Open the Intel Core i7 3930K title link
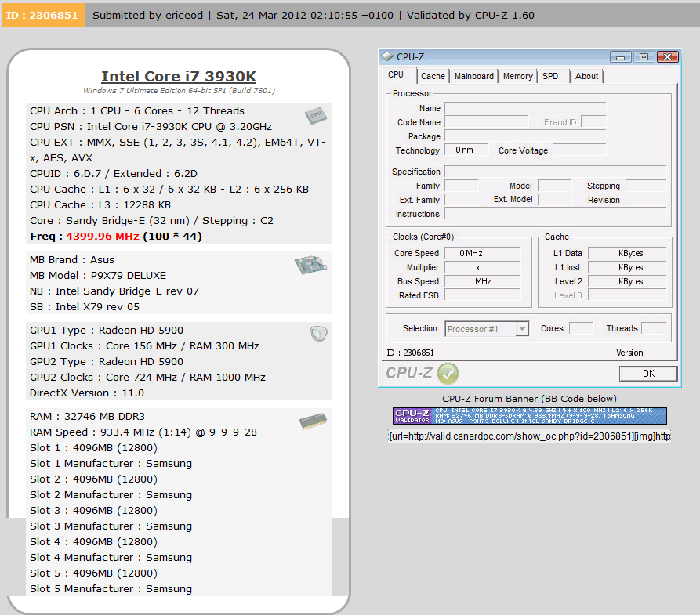 [179, 76]
